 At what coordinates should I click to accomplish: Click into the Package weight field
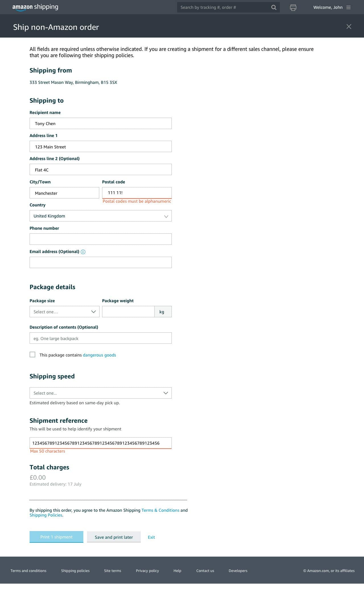point(128,312)
